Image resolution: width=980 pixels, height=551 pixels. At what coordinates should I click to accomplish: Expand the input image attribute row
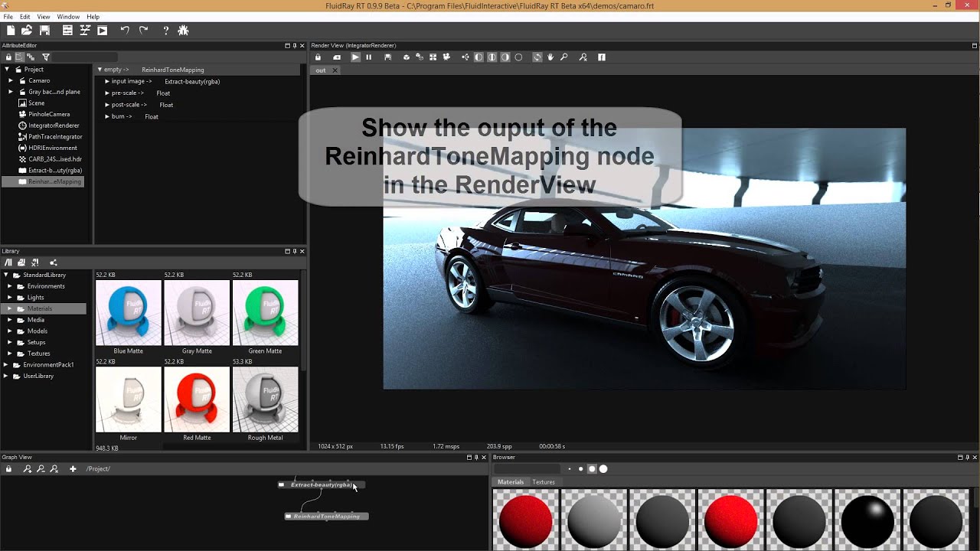coord(107,81)
